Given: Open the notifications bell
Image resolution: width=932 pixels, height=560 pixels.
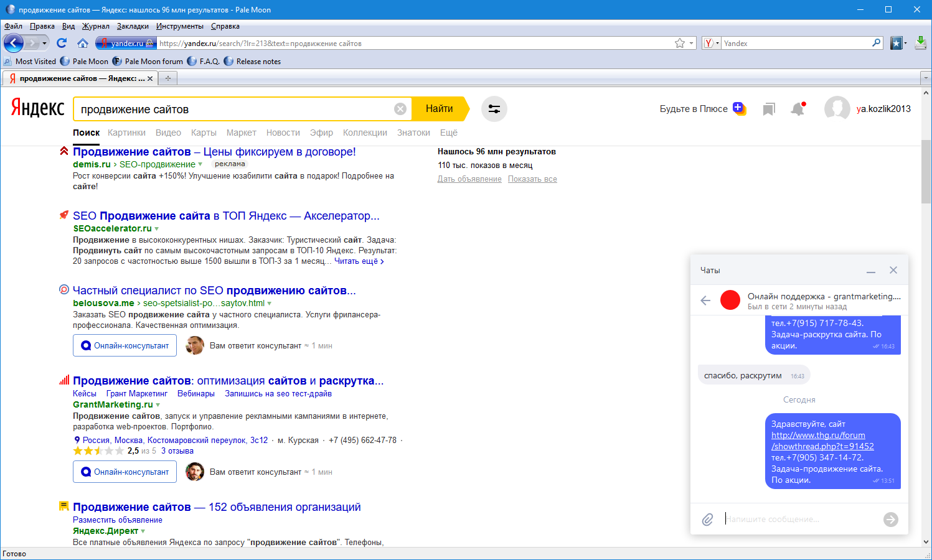Looking at the screenshot, I should (798, 110).
